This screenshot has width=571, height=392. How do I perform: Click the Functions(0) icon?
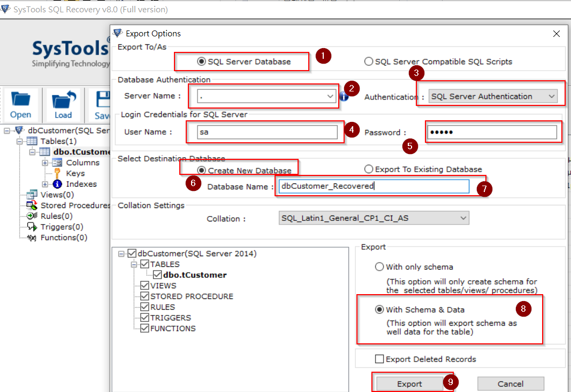point(32,237)
